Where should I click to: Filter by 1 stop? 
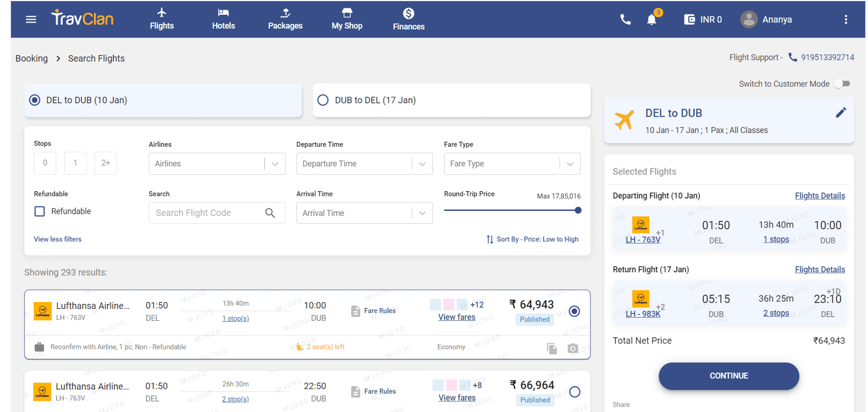click(x=75, y=163)
